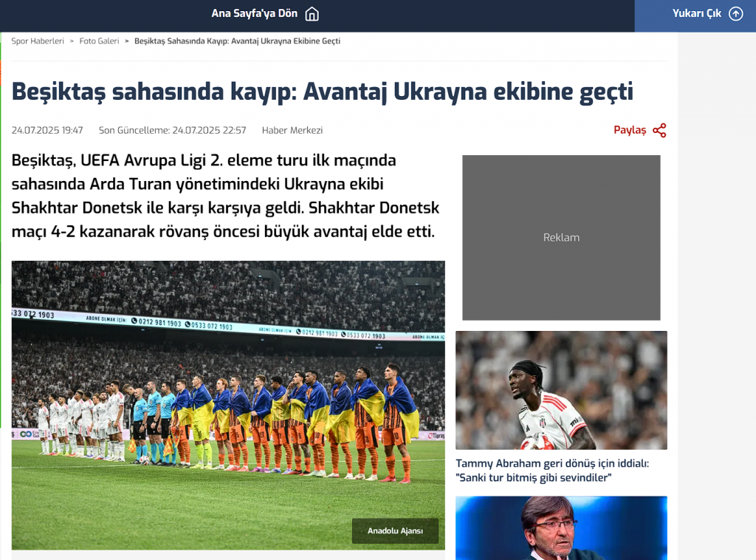Click the home icon in top bar
The width and height of the screenshot is (756, 560).
pyautogui.click(x=312, y=14)
